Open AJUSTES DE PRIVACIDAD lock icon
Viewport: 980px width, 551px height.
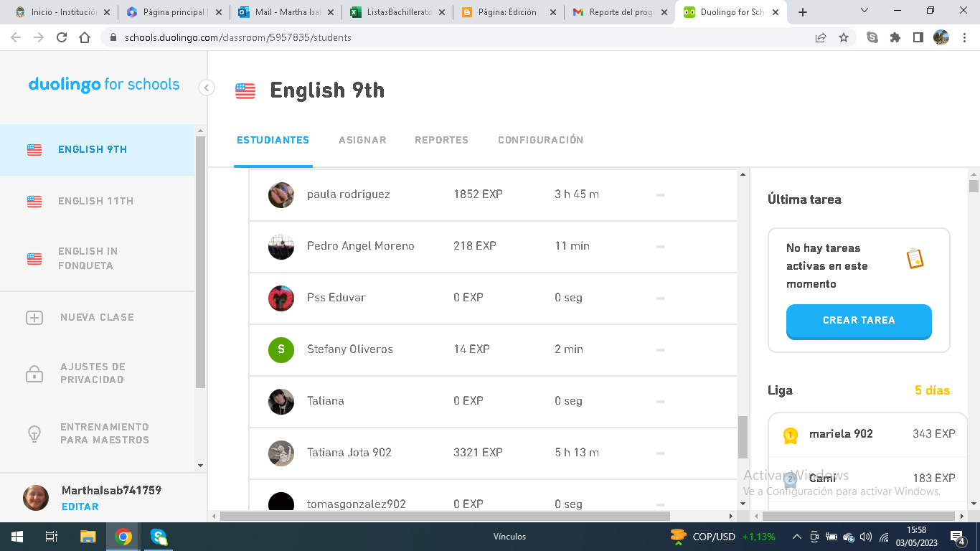tap(34, 374)
